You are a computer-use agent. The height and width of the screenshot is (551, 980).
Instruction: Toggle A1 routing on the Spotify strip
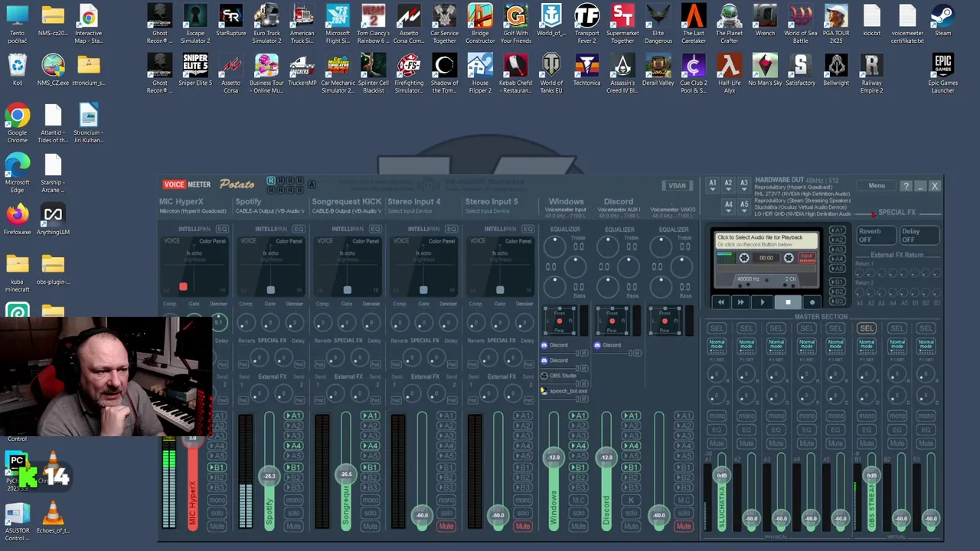pos(294,416)
